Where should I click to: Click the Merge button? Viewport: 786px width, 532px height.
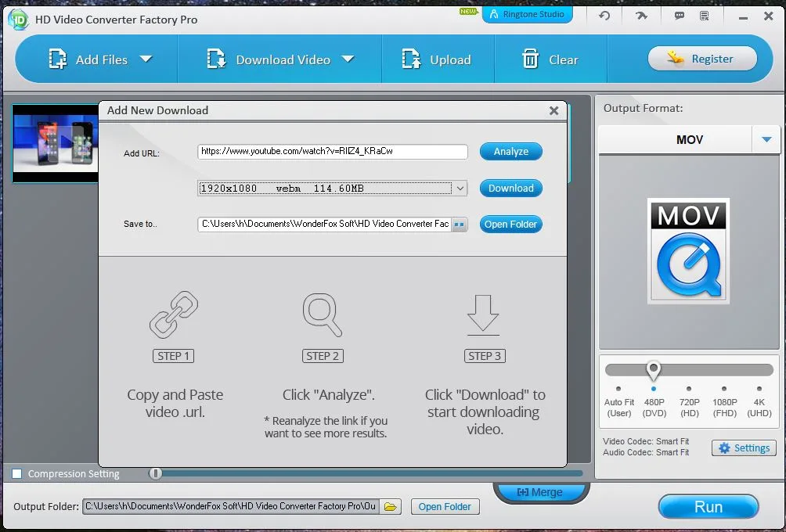pyautogui.click(x=540, y=492)
